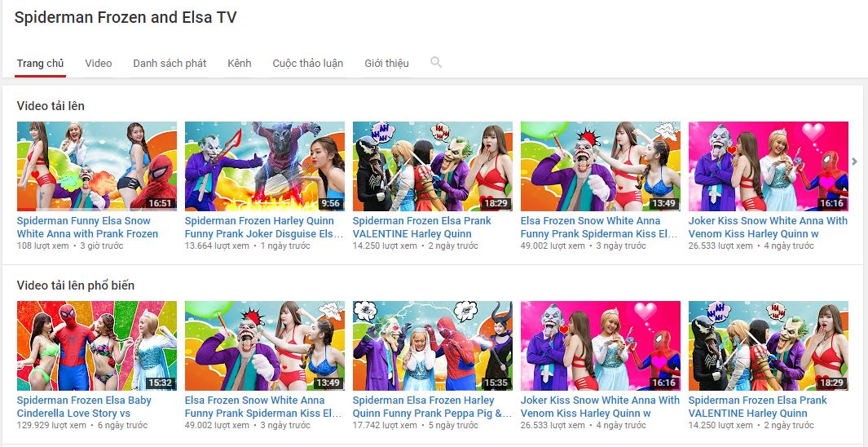
Task: Click the channel search magnifier icon
Action: (436, 63)
